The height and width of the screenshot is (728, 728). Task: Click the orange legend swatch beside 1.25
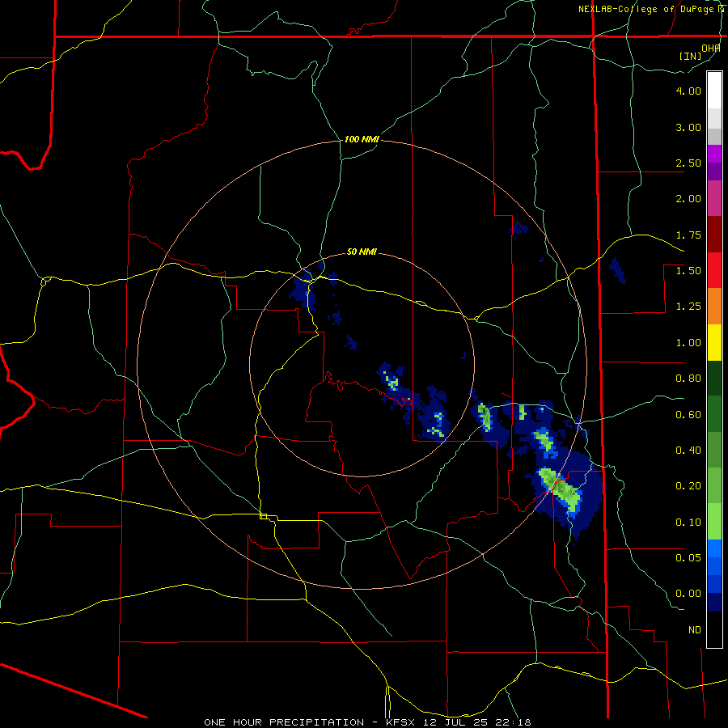714,307
